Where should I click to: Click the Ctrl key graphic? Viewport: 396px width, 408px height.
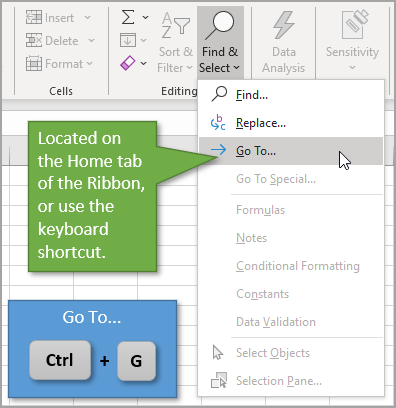60,360
